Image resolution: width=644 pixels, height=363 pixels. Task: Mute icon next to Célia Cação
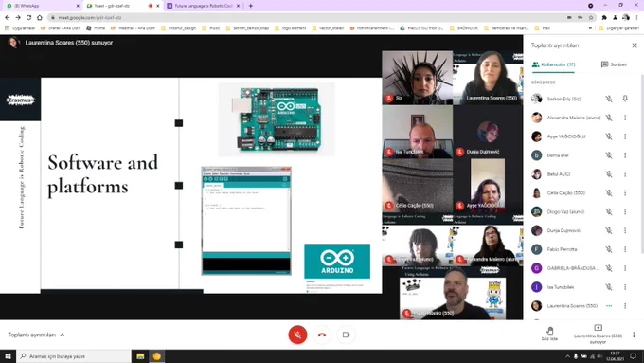point(609,192)
